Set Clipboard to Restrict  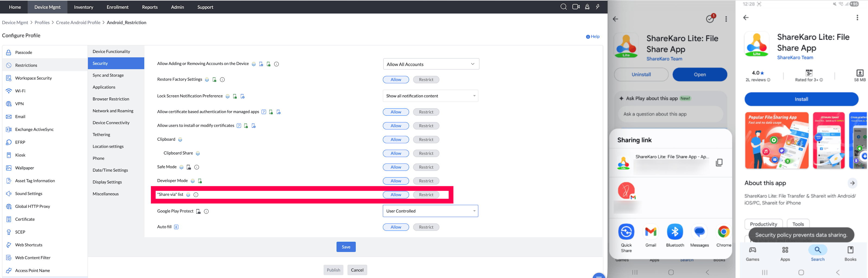[426, 140]
